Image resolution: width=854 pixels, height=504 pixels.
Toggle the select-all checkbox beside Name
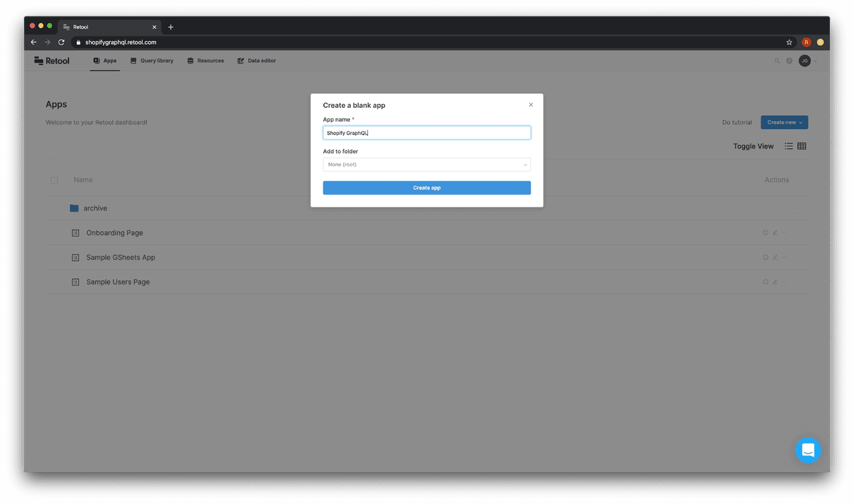pos(54,180)
